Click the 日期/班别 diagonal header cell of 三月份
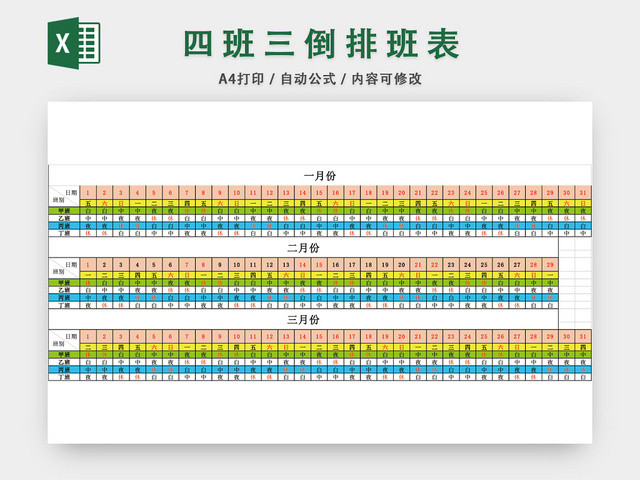This screenshot has height=480, width=640. (64, 340)
